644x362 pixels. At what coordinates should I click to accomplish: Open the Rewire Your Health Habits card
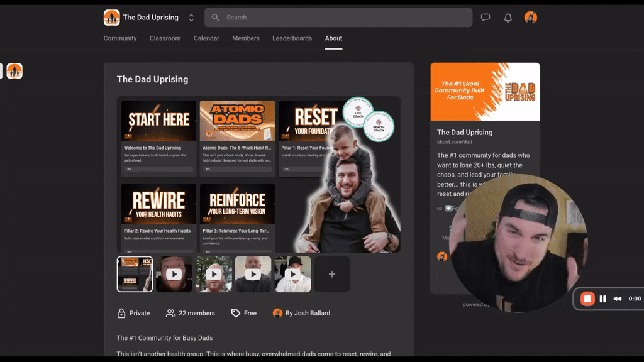[158, 218]
